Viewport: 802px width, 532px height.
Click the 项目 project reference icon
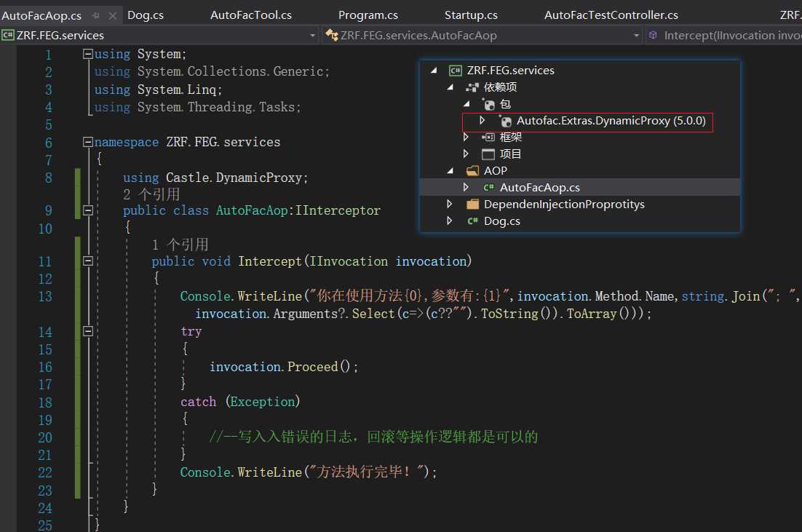pos(488,154)
